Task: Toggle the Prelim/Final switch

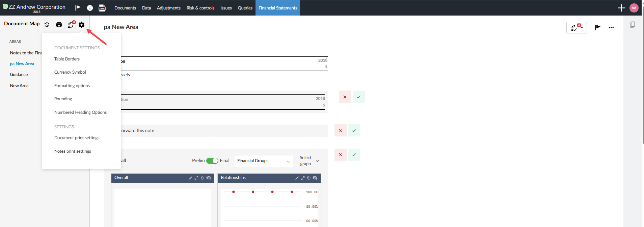Action: tap(212, 161)
